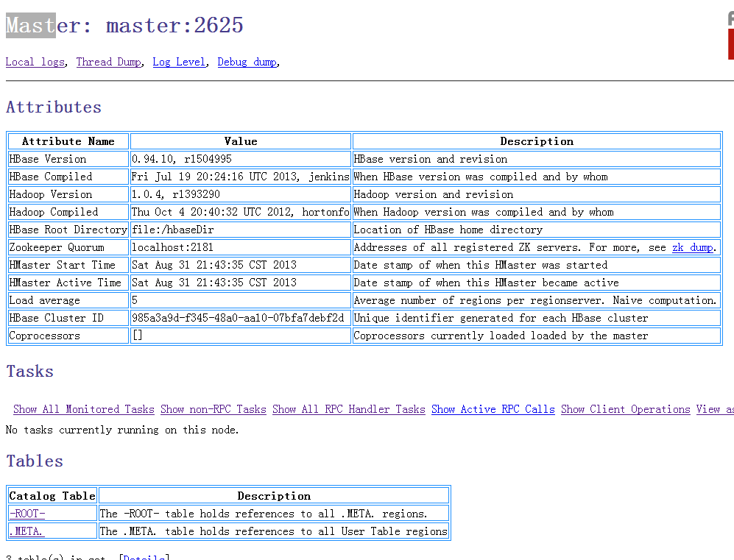
Task: Open the -ROOT- catalog table
Action: click(27, 514)
